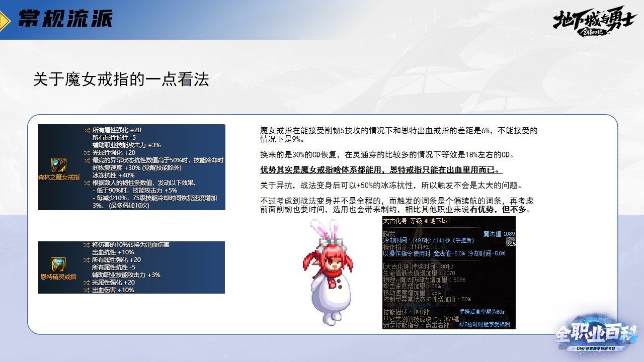Click the 太古化身 skill tooltip image
Screen dimensions: 644x362
tap(449, 273)
